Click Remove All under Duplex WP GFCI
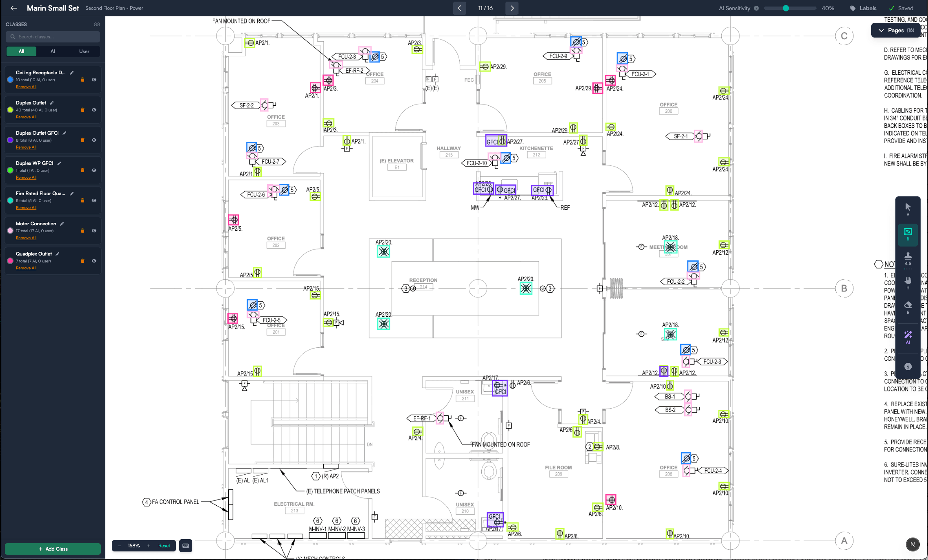Image resolution: width=928 pixels, height=560 pixels. click(x=26, y=177)
